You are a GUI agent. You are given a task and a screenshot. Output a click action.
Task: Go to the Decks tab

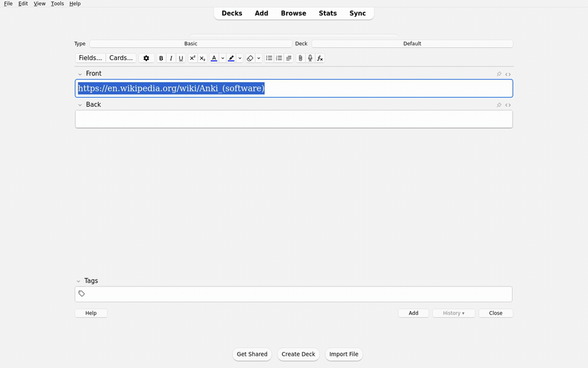coord(232,13)
